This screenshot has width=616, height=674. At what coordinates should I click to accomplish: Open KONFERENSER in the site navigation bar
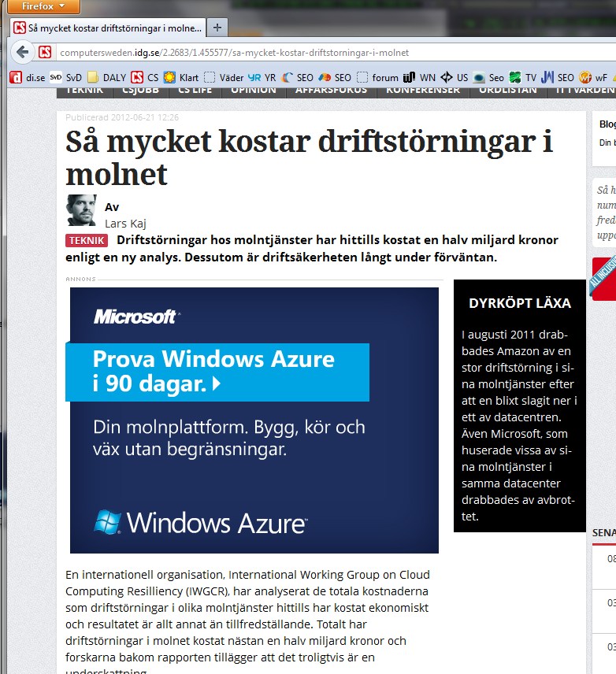point(423,91)
